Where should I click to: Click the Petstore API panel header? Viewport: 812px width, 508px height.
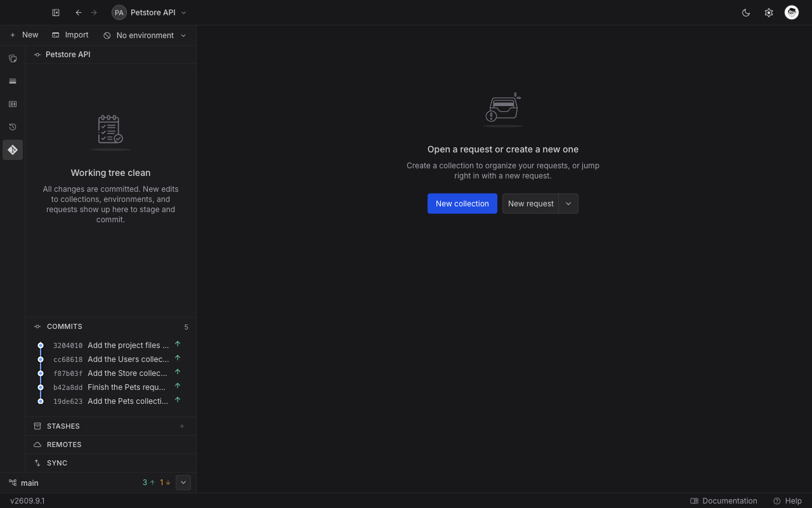point(110,55)
